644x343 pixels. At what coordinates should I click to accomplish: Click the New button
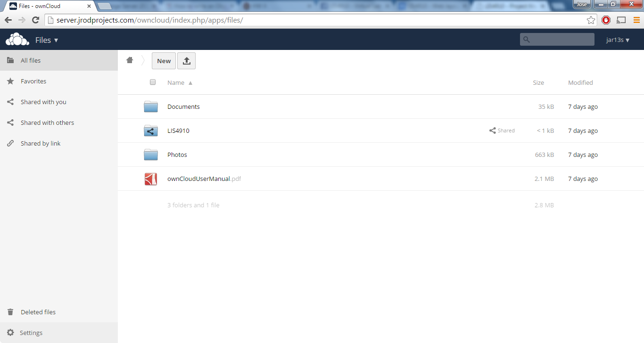164,61
